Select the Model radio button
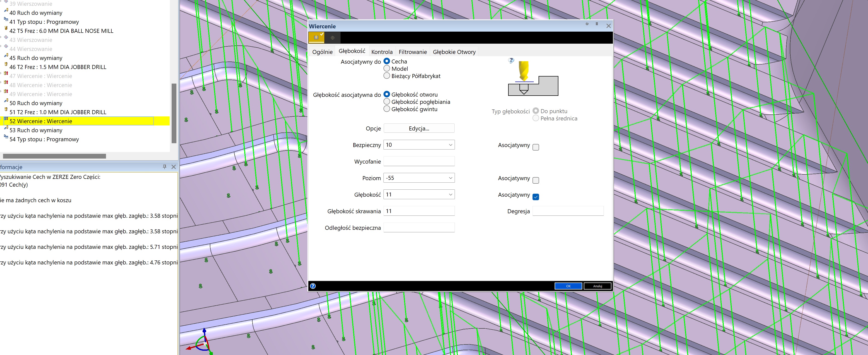Image resolution: width=868 pixels, height=355 pixels. (x=387, y=68)
